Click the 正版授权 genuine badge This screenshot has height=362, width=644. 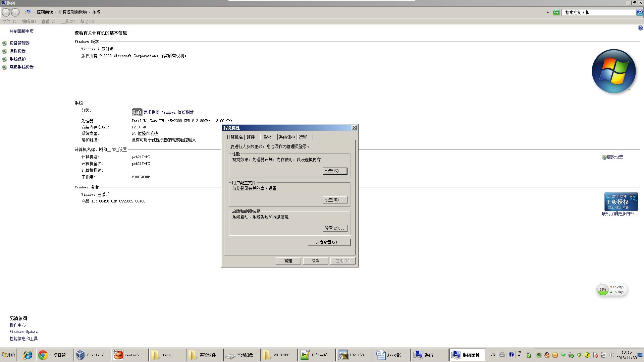[621, 201]
